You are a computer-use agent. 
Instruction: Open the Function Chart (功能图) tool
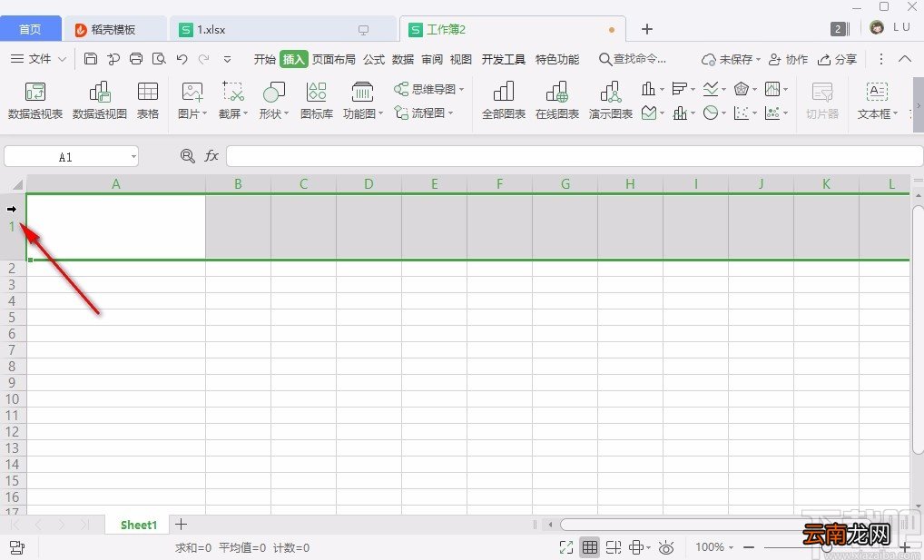(x=362, y=101)
